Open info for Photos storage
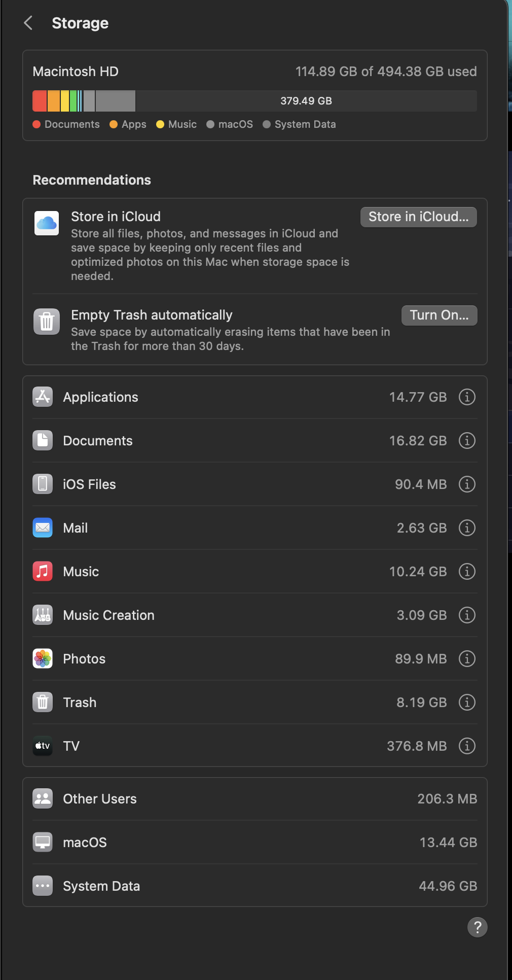 pyautogui.click(x=467, y=658)
